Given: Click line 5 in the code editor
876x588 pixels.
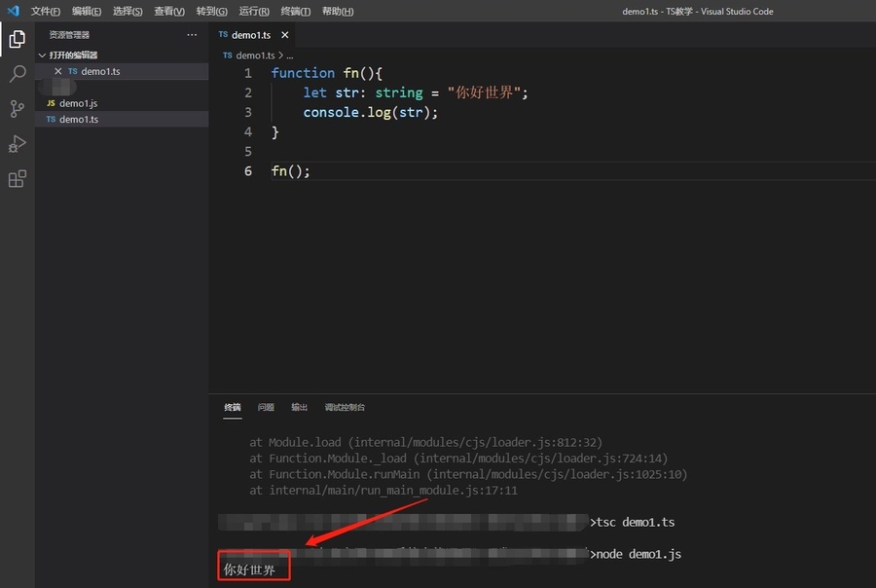Looking at the screenshot, I should point(487,151).
